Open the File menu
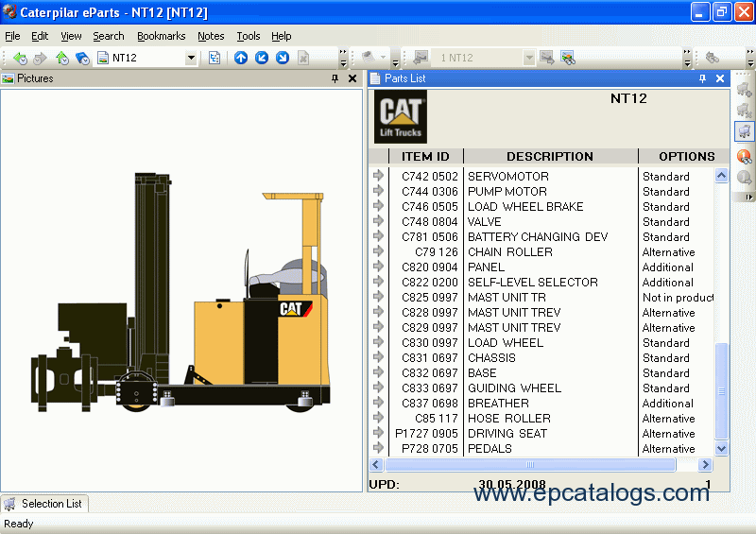 point(12,36)
